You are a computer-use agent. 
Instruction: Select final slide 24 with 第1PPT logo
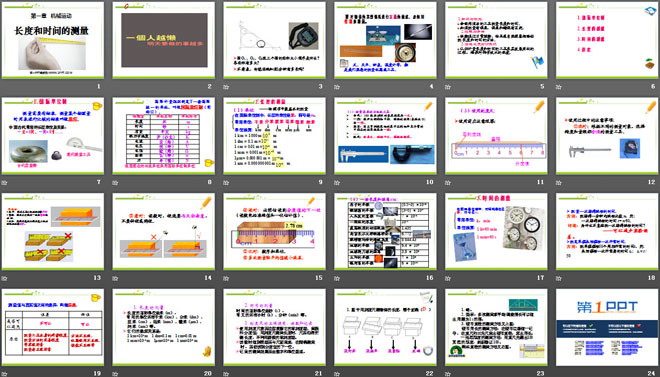click(607, 327)
